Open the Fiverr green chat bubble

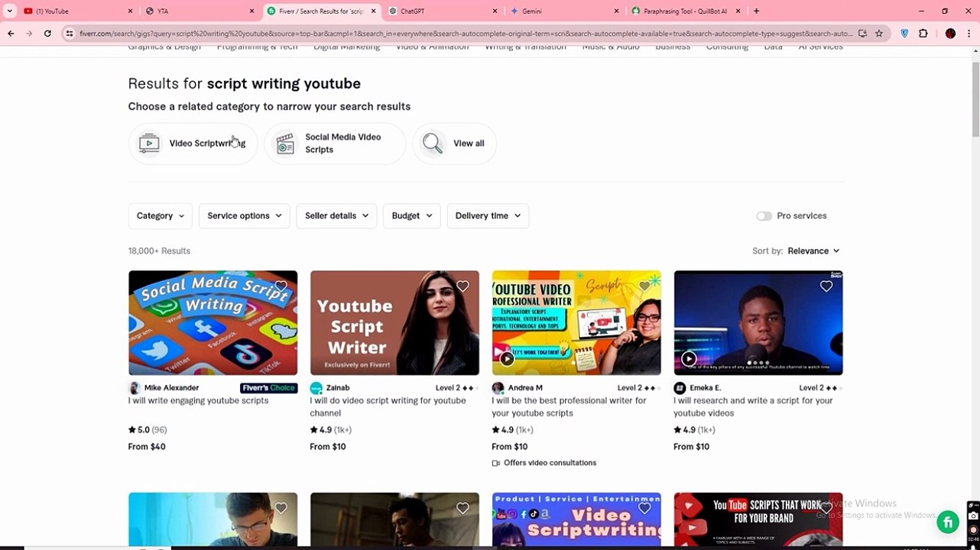point(948,522)
